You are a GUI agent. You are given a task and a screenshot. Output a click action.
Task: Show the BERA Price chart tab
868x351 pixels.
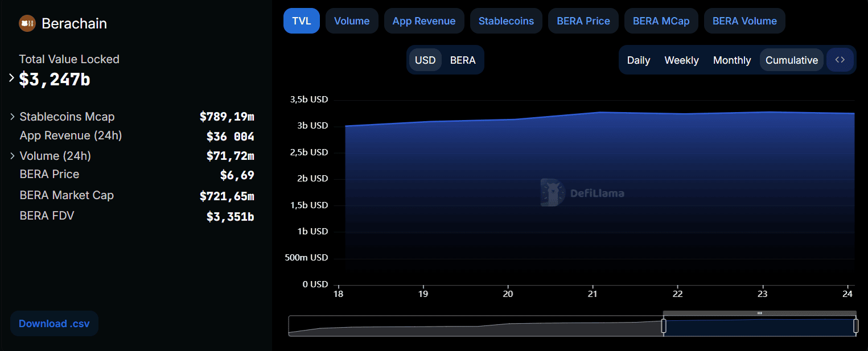[x=583, y=21]
